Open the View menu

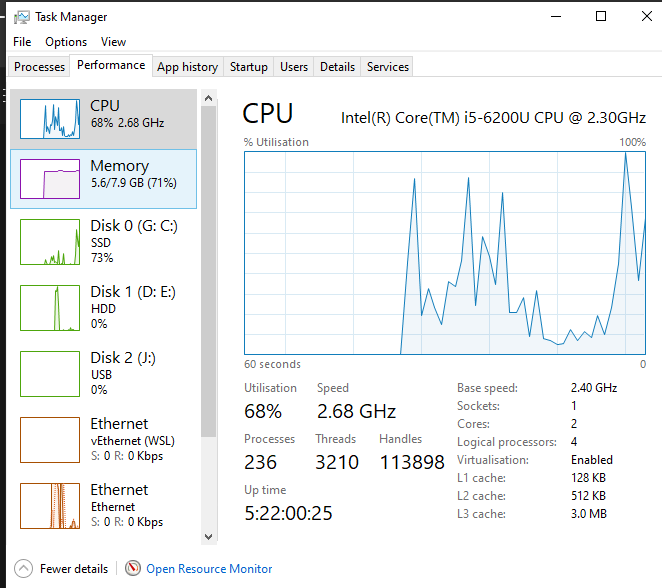[113, 42]
